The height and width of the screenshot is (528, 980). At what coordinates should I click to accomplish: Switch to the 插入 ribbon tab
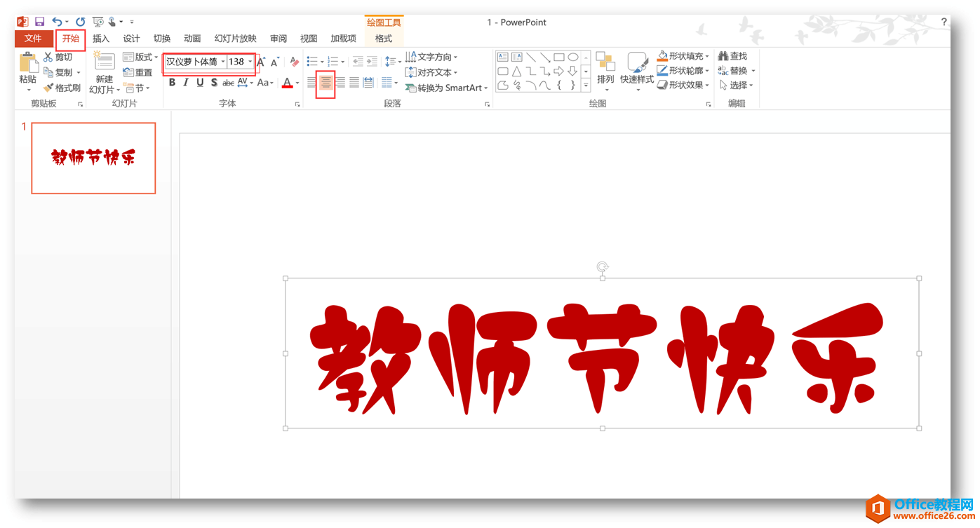(x=100, y=38)
